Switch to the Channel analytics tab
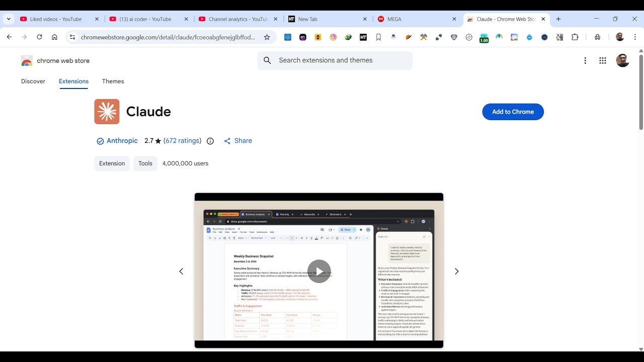 (x=238, y=19)
